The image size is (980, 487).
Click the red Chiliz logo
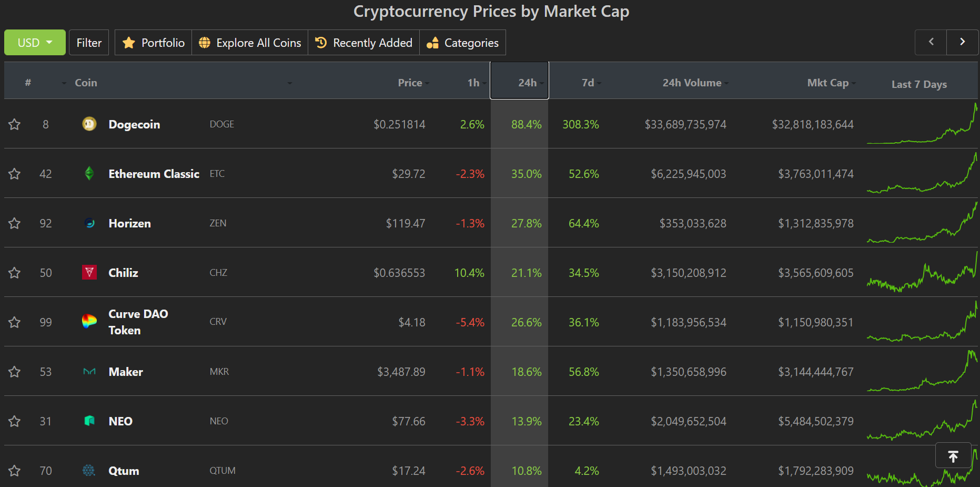tap(89, 272)
